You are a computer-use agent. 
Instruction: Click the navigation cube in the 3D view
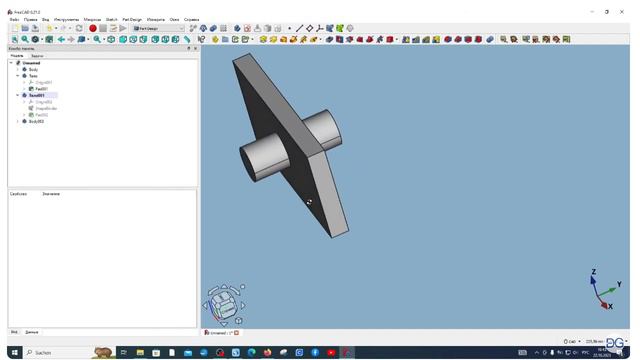point(224,305)
